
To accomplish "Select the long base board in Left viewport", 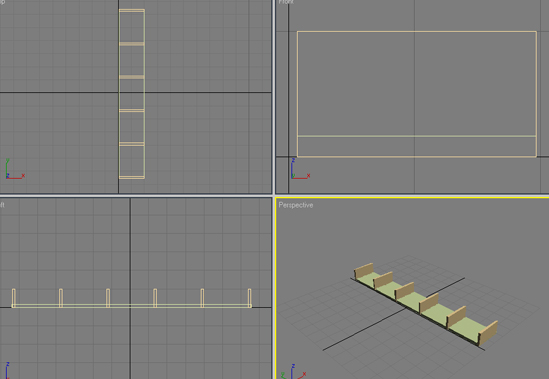I will [x=132, y=306].
